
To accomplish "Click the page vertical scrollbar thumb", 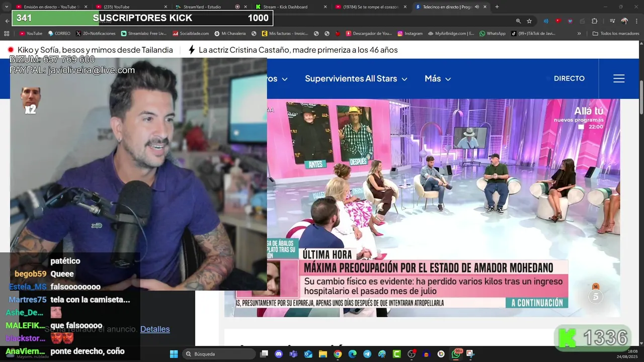I will click(x=641, y=97).
